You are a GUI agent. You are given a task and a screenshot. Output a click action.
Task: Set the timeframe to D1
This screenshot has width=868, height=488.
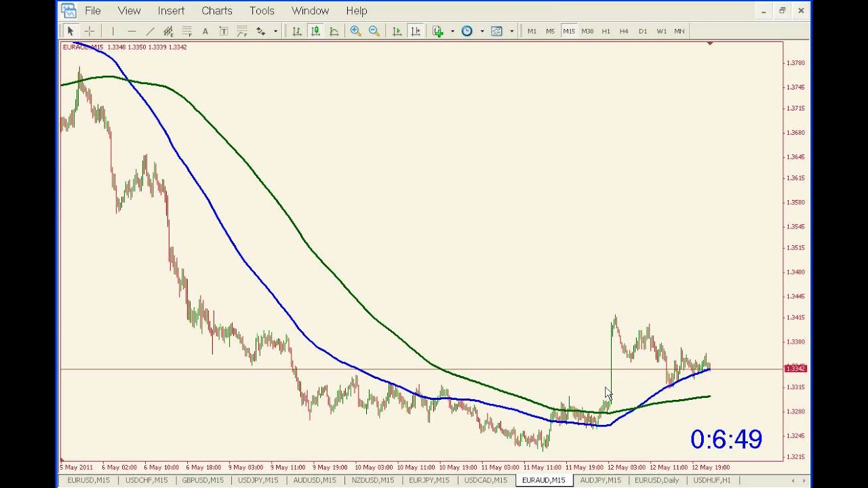coord(642,31)
